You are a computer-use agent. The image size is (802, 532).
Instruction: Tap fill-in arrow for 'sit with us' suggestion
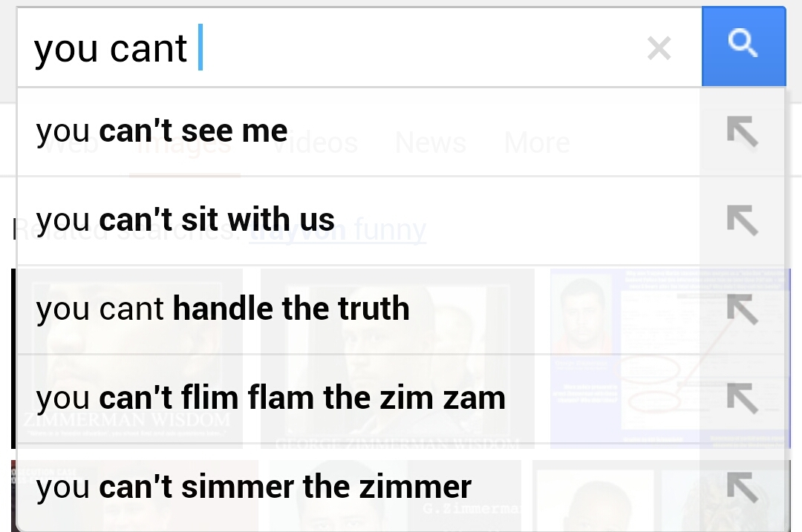[x=742, y=221]
